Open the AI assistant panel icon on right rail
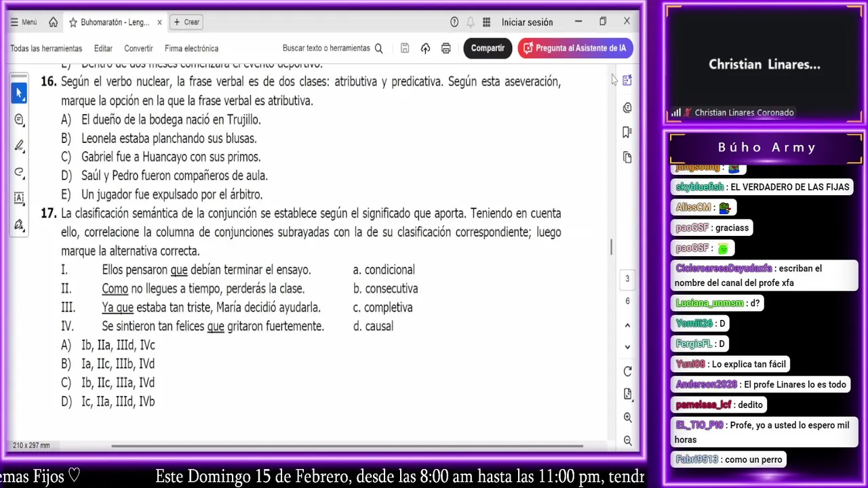 tap(627, 81)
